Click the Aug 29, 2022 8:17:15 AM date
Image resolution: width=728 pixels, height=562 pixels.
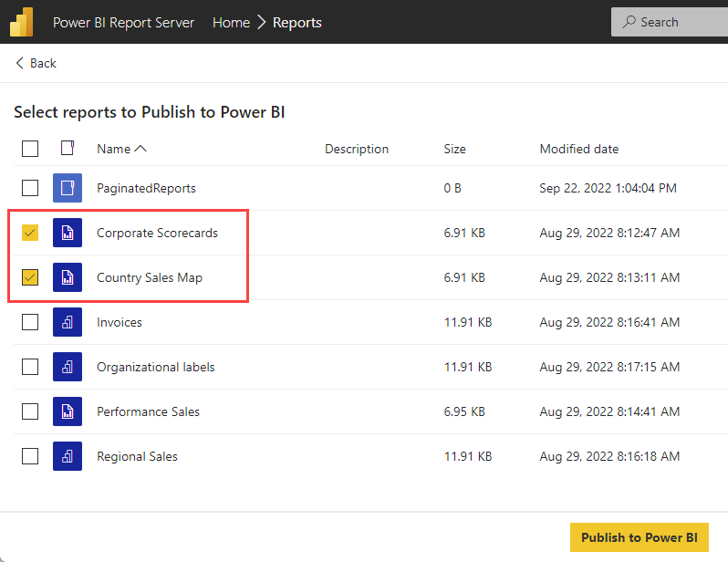(609, 367)
